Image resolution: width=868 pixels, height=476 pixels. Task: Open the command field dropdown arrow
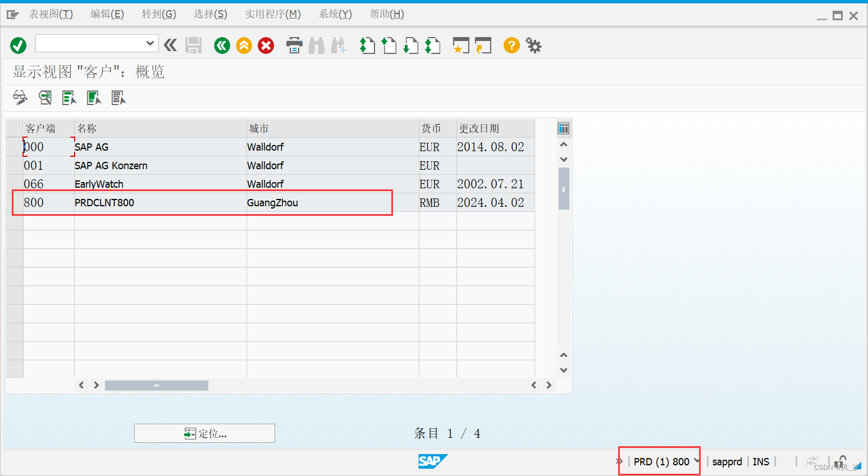point(149,43)
